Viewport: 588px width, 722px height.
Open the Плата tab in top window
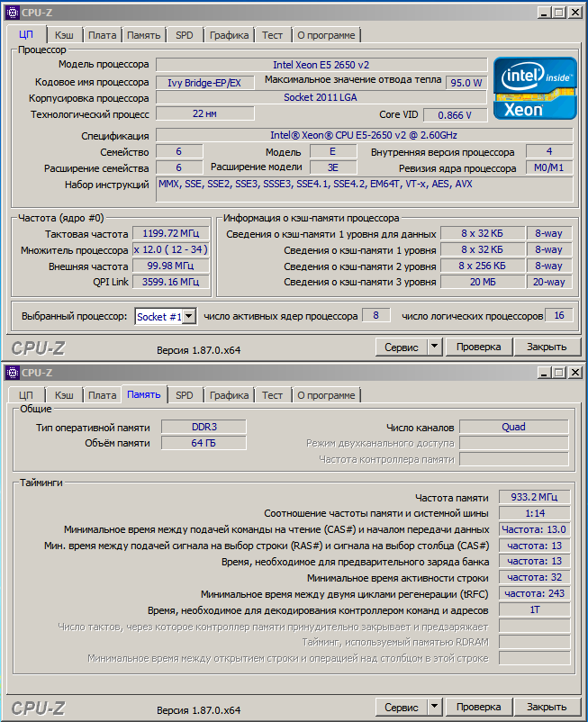(x=103, y=35)
